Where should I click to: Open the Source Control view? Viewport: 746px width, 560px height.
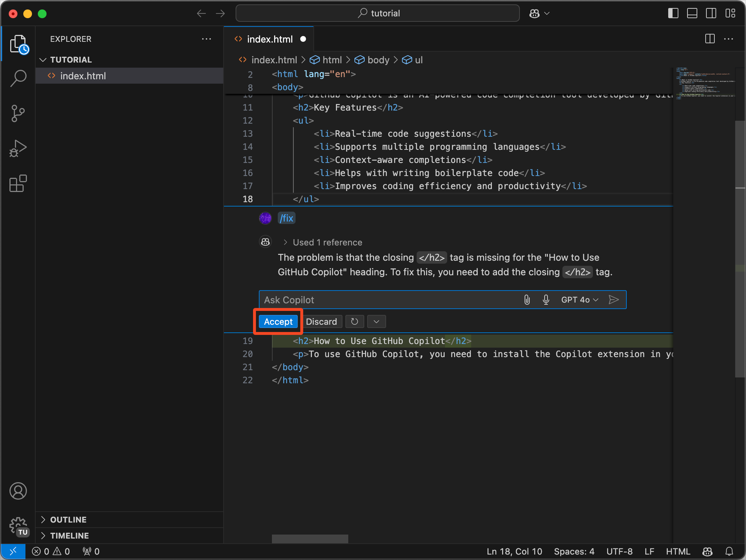pyautogui.click(x=18, y=113)
